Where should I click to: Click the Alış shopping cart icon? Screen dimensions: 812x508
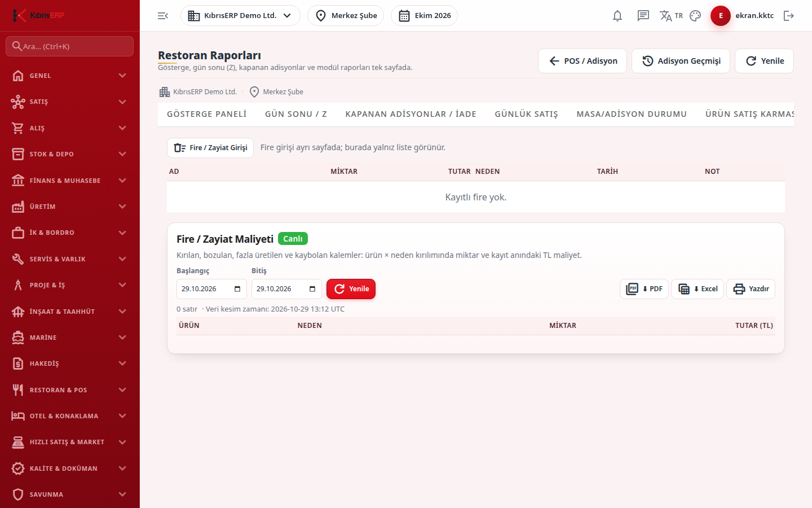point(18,128)
